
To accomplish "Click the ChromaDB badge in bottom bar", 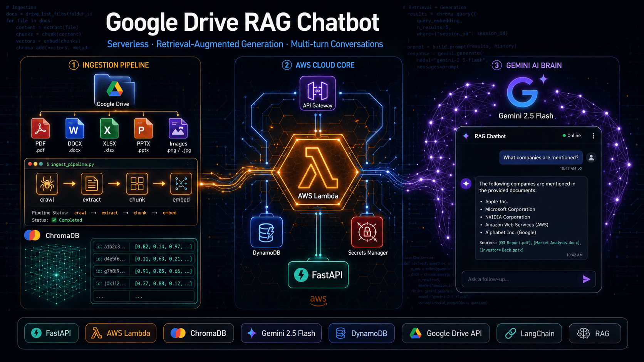I will coord(199,333).
